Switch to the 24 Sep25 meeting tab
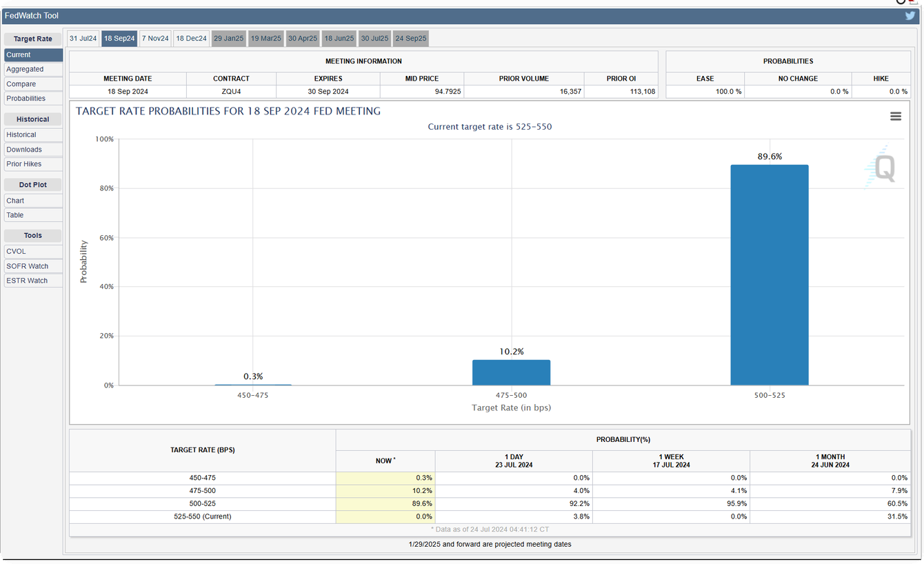 tap(411, 39)
